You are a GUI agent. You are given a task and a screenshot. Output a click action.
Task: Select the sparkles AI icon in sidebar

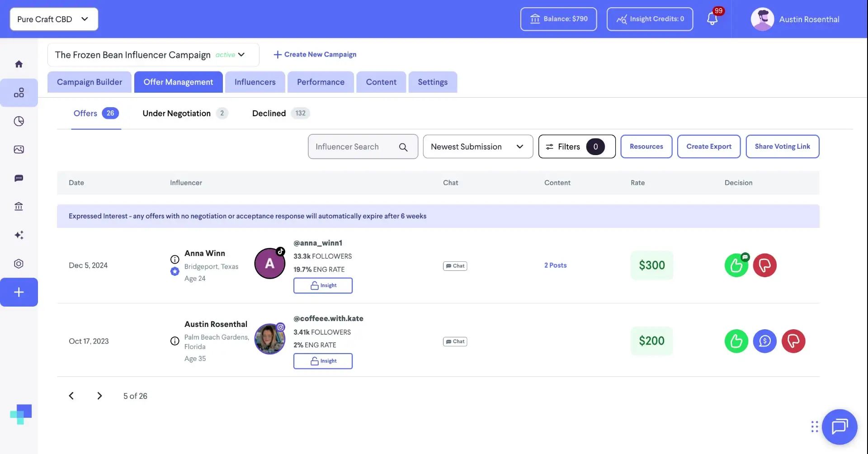point(19,235)
